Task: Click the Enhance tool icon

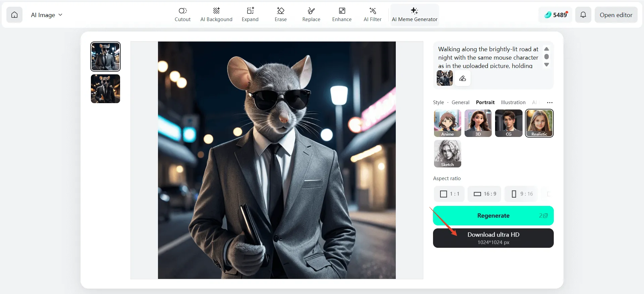Action: click(x=342, y=11)
